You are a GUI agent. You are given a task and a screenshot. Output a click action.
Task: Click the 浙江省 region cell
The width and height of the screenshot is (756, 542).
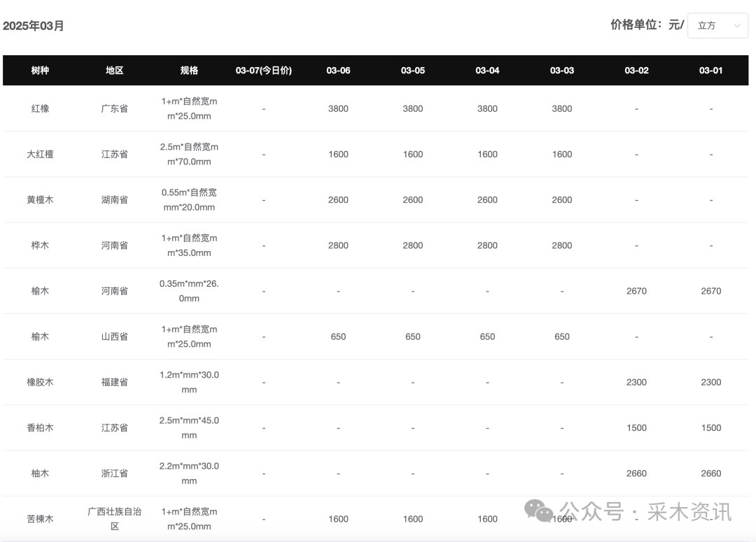[115, 473]
